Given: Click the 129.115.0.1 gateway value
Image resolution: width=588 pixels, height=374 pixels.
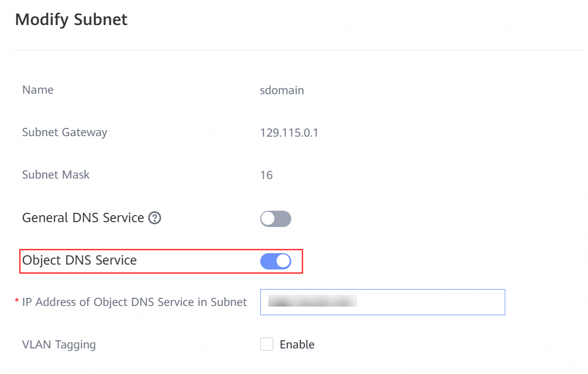Looking at the screenshot, I should [289, 133].
